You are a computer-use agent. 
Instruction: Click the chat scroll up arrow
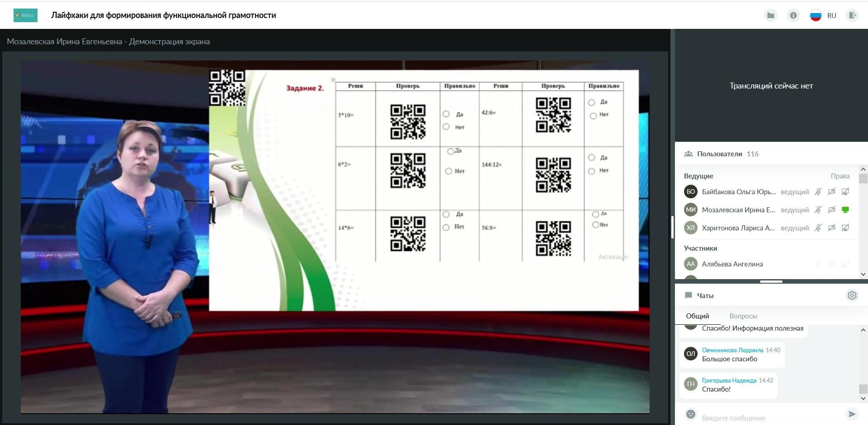[863, 330]
